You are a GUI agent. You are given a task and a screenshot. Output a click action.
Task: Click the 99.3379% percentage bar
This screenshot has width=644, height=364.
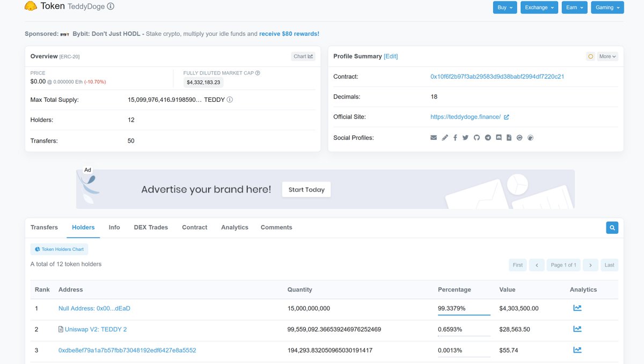point(464,315)
